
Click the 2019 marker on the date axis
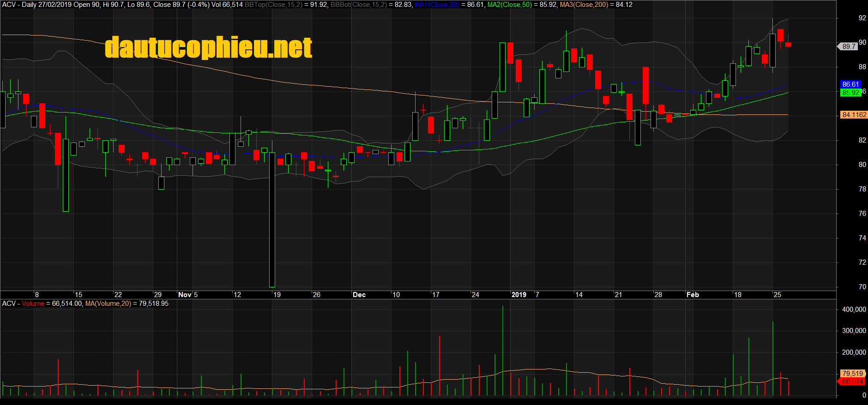pos(518,295)
